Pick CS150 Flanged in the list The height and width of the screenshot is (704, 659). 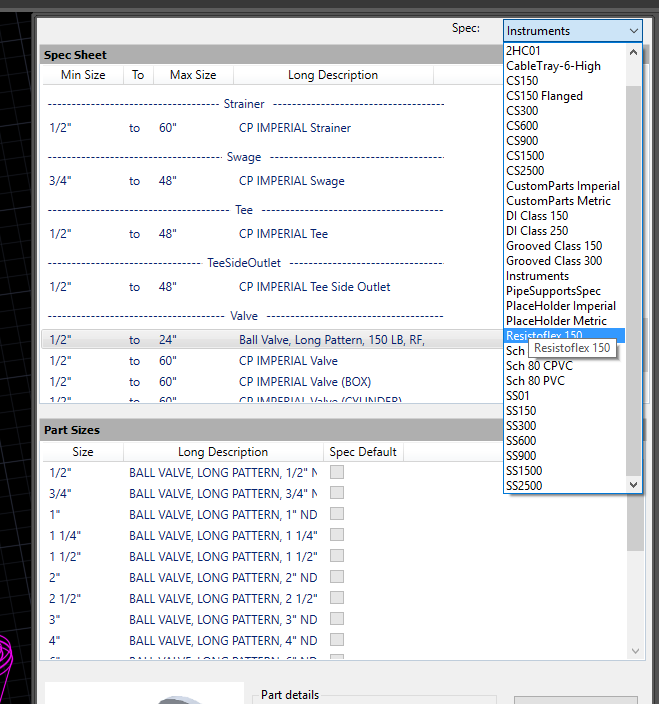(565, 96)
